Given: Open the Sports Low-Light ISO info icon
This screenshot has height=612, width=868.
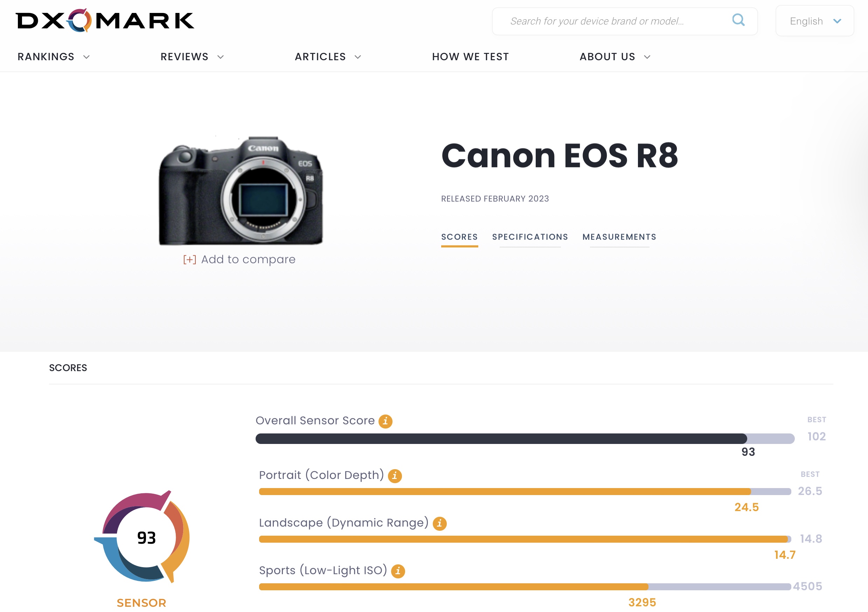Looking at the screenshot, I should click(399, 571).
